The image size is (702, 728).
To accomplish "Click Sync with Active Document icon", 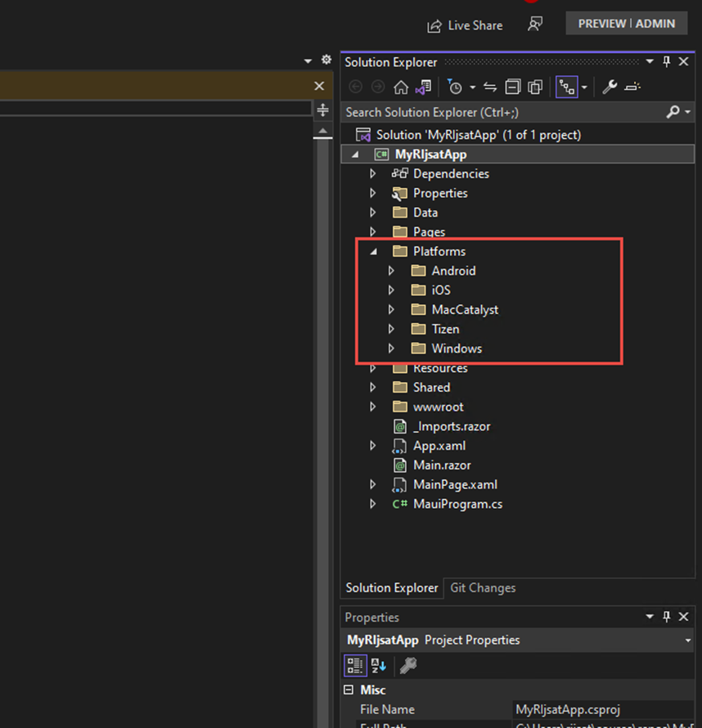I will pos(490,88).
